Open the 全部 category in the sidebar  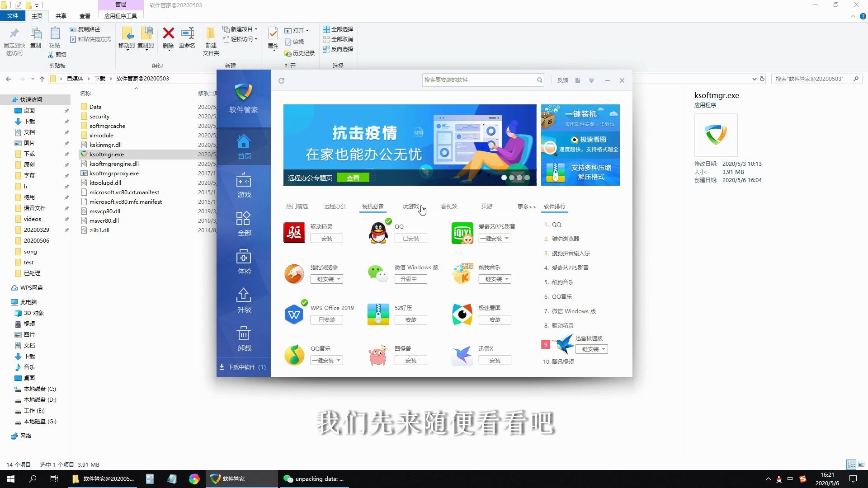pyautogui.click(x=244, y=224)
